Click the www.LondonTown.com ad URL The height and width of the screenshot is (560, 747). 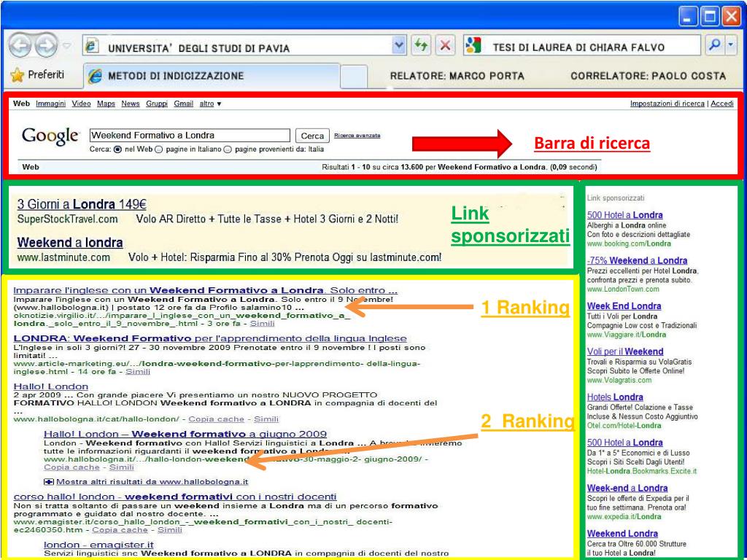(623, 289)
